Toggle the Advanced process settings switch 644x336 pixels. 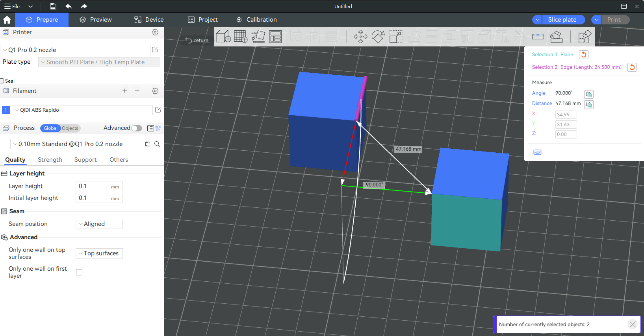pyautogui.click(x=136, y=128)
